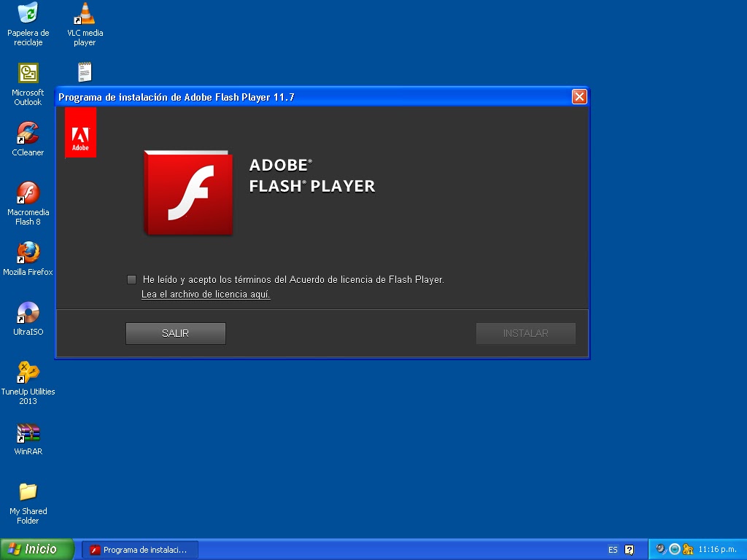747x560 pixels.
Task: Accept the Flash Player license terms checkbox
Action: click(131, 279)
